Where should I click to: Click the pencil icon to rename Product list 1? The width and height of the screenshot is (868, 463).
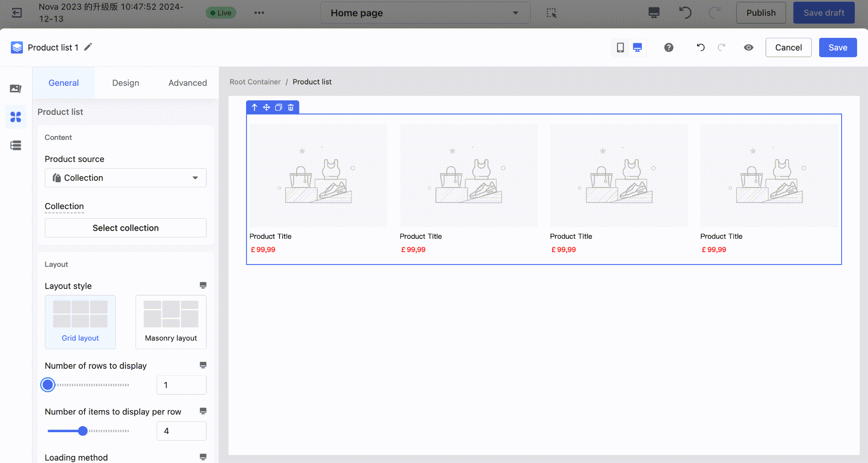coord(88,47)
